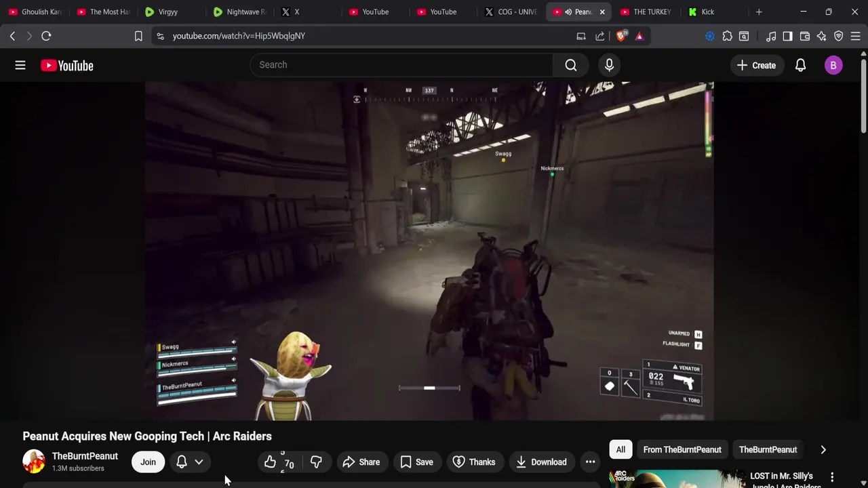The height and width of the screenshot is (488, 868).
Task: Click the Create button
Action: pyautogui.click(x=756, y=65)
